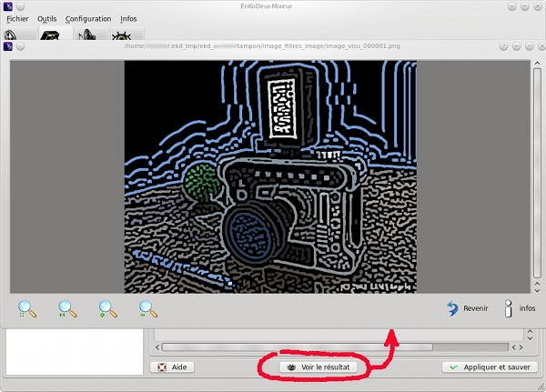Image resolution: width=546 pixels, height=392 pixels.
Task: Open the Configuration menu
Action: point(88,19)
